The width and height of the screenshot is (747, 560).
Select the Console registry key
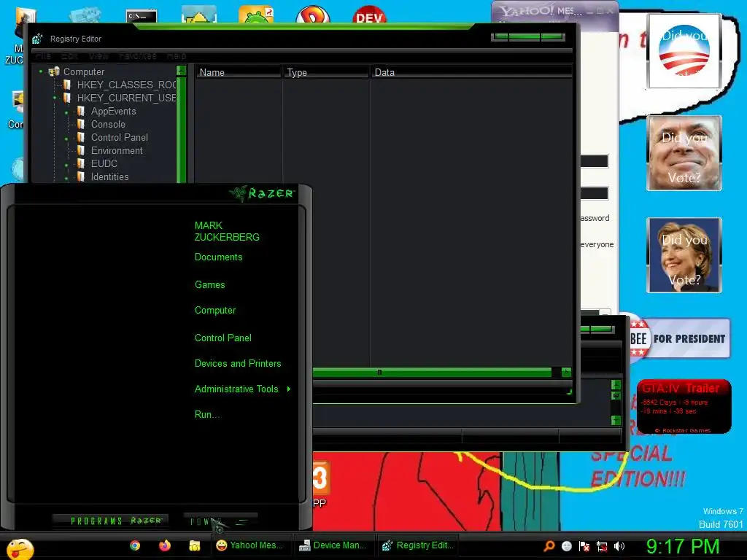[x=108, y=124]
